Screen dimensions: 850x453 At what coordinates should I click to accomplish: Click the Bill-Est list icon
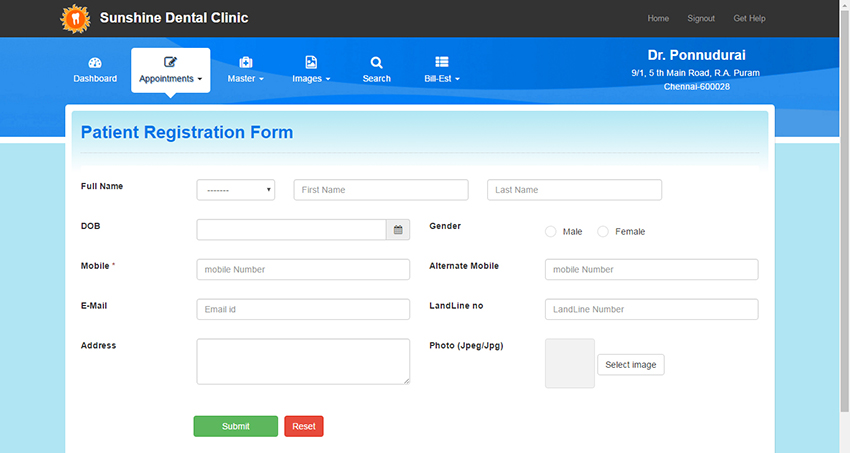[442, 62]
